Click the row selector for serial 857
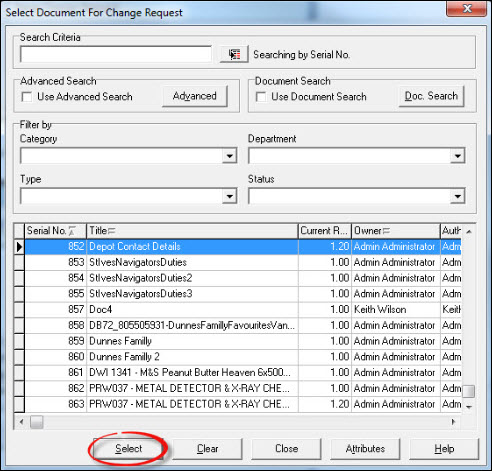 tap(19, 309)
